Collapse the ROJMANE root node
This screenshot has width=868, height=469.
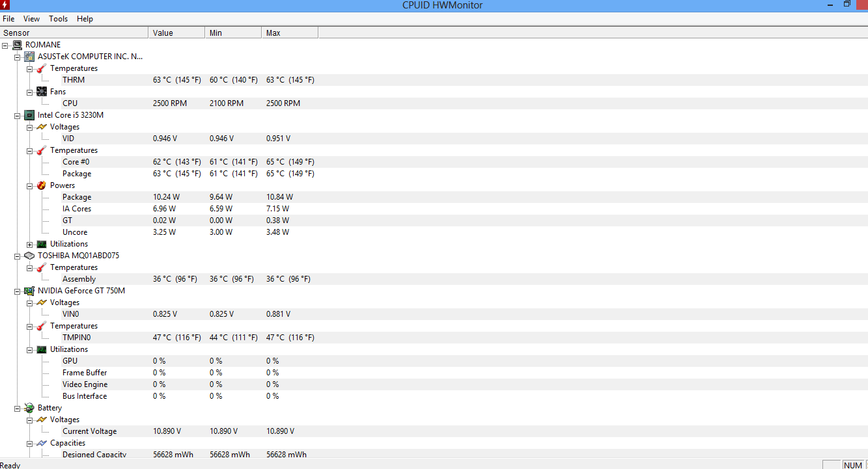click(5, 45)
